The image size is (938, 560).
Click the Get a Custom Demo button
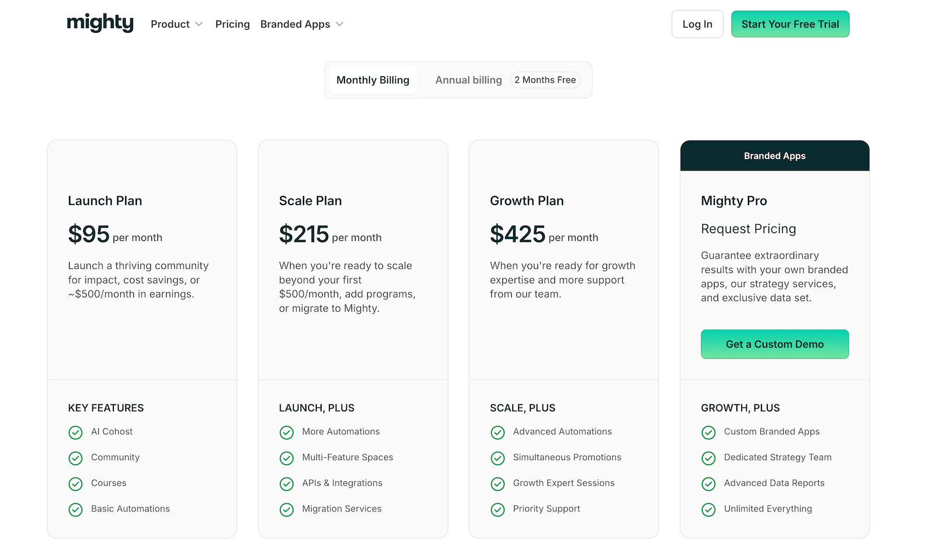(x=774, y=344)
